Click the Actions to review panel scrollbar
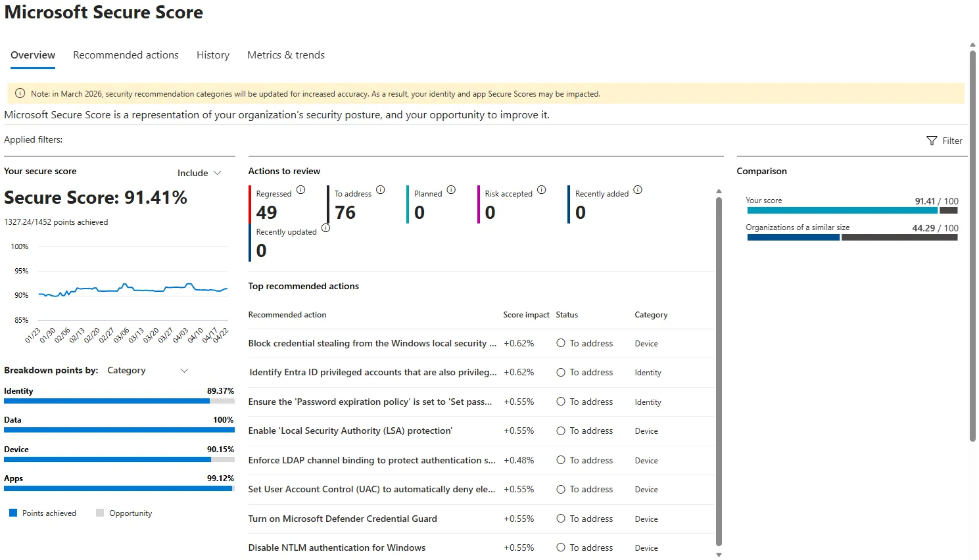The width and height of the screenshot is (979, 560). point(719,371)
